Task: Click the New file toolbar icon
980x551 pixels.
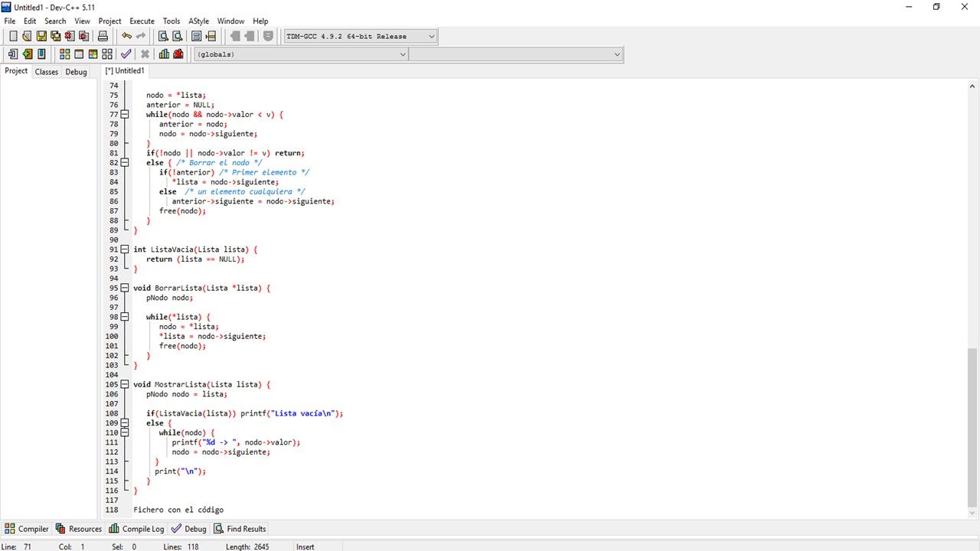Action: [13, 36]
